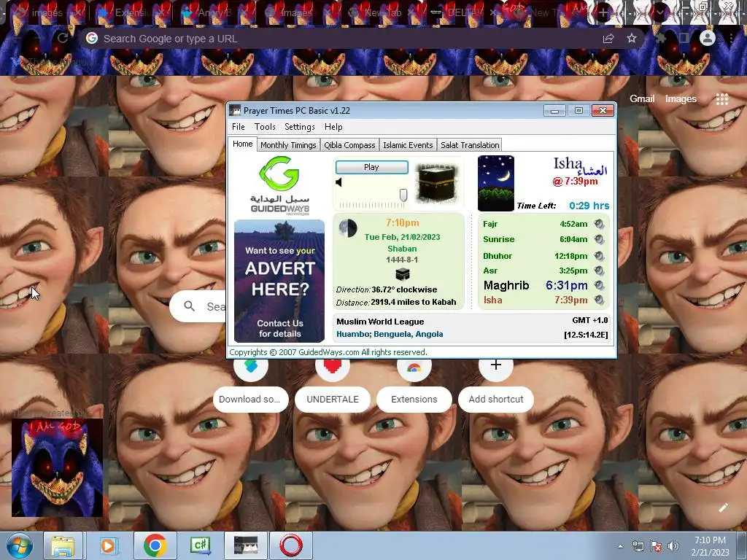Switch to the Angry B browser tab

[x=214, y=13]
